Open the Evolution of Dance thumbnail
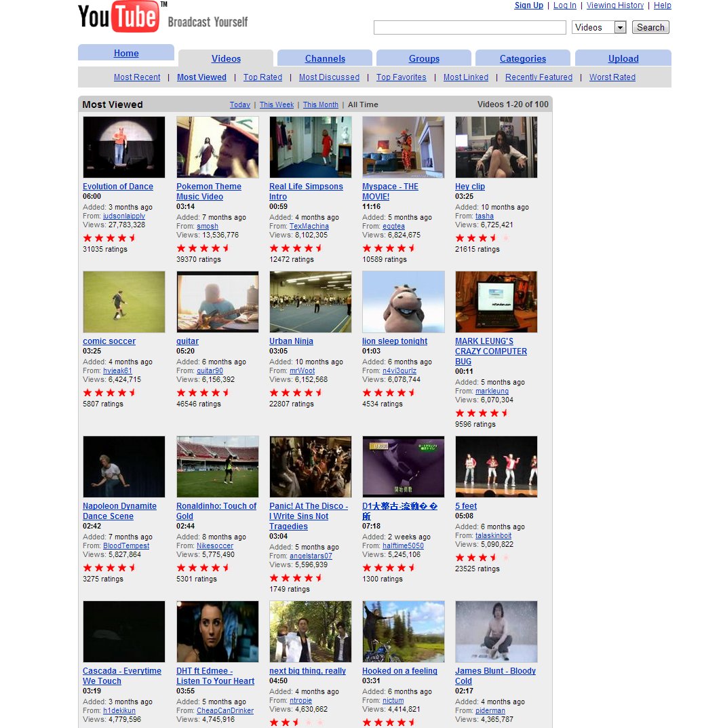Image resolution: width=702 pixels, height=728 pixels. click(124, 147)
